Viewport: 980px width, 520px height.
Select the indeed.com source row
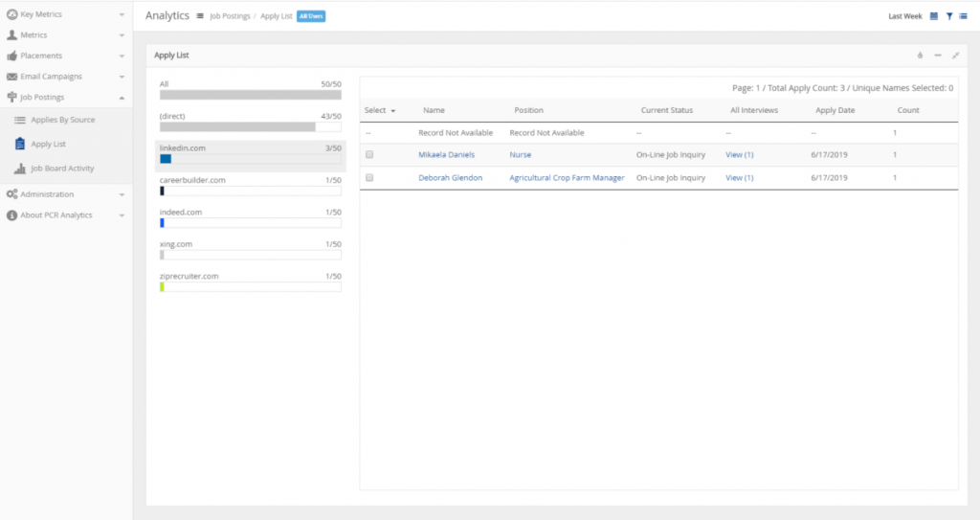click(x=250, y=217)
